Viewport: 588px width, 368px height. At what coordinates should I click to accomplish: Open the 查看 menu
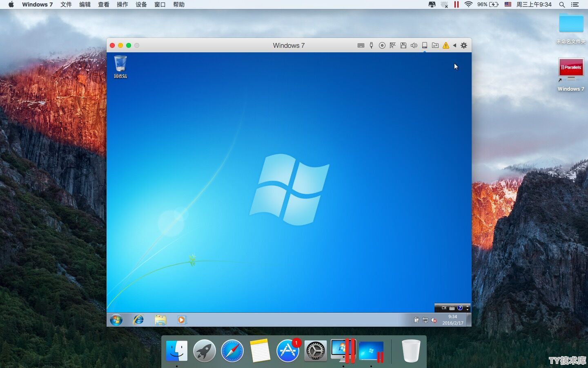click(103, 4)
